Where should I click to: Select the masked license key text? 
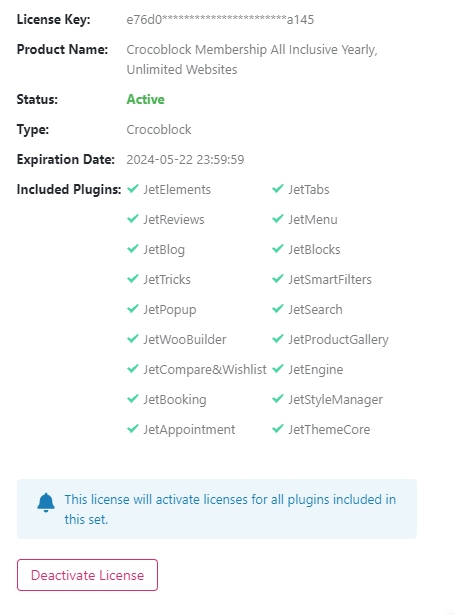(x=220, y=19)
